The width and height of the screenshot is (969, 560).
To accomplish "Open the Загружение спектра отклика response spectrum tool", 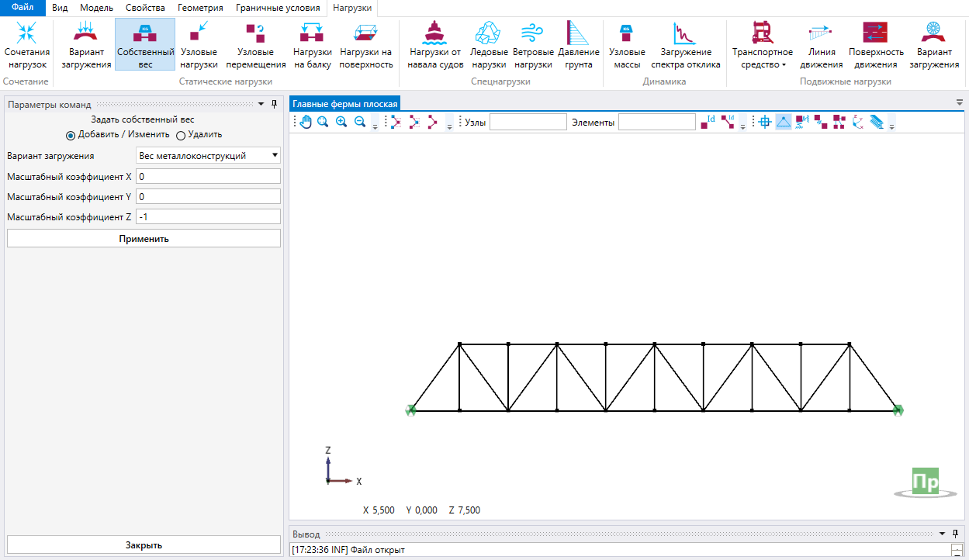I will click(685, 45).
